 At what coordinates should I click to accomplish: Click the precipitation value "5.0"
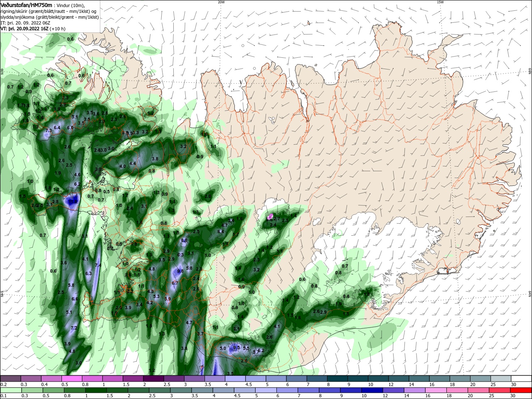[223, 348]
